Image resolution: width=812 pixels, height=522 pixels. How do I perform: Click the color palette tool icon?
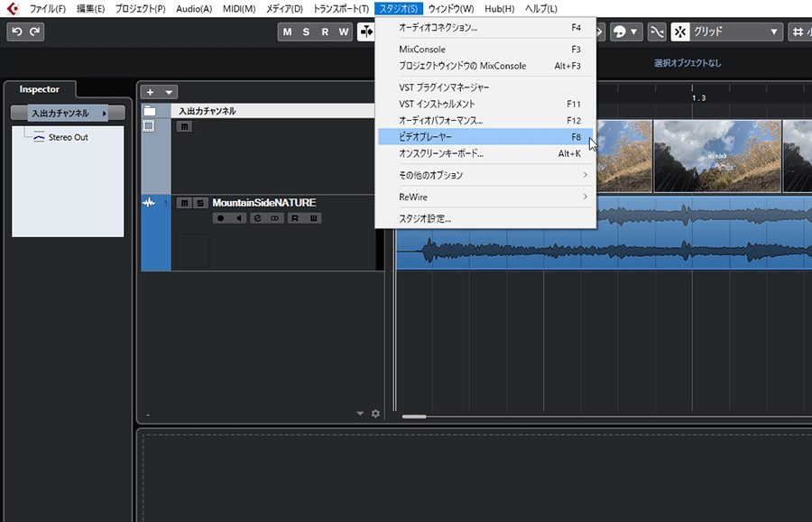click(x=619, y=32)
